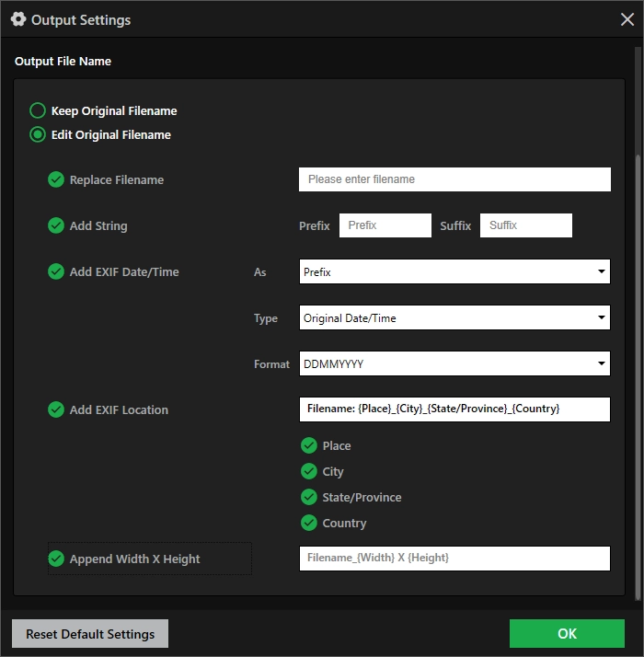This screenshot has height=657, width=644.
Task: Focus the Prefix text field
Action: 385,225
